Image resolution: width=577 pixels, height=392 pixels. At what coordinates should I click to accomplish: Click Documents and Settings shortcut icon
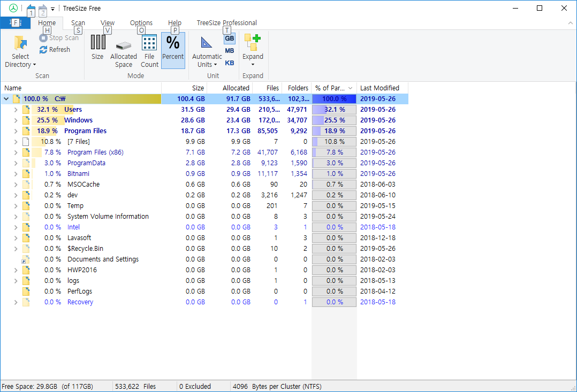click(25, 259)
